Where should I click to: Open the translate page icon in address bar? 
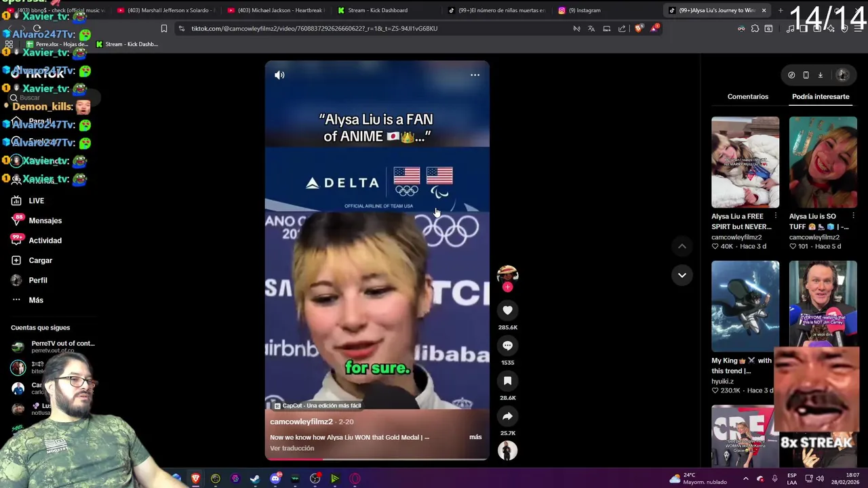(591, 28)
